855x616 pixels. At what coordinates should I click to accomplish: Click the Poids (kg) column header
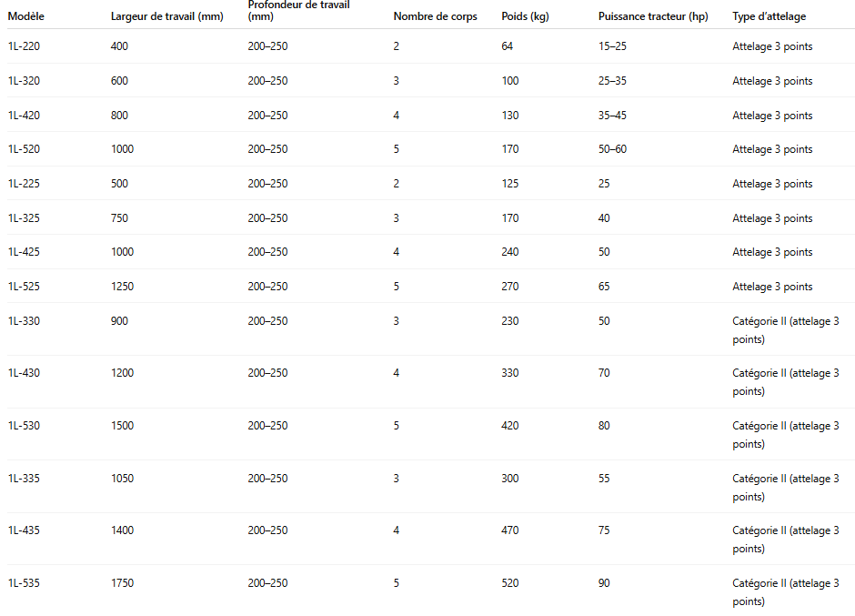[525, 16]
